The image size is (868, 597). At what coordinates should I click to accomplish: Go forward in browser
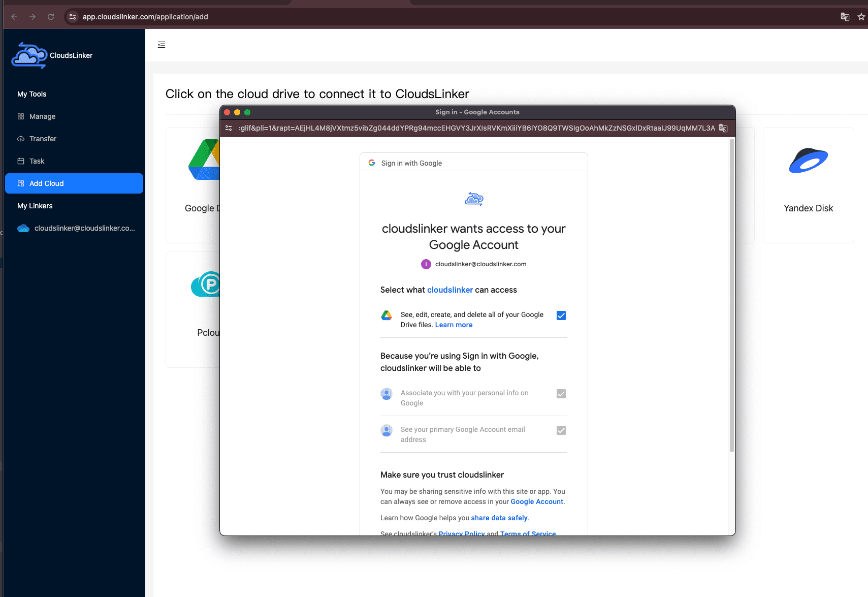tap(33, 17)
